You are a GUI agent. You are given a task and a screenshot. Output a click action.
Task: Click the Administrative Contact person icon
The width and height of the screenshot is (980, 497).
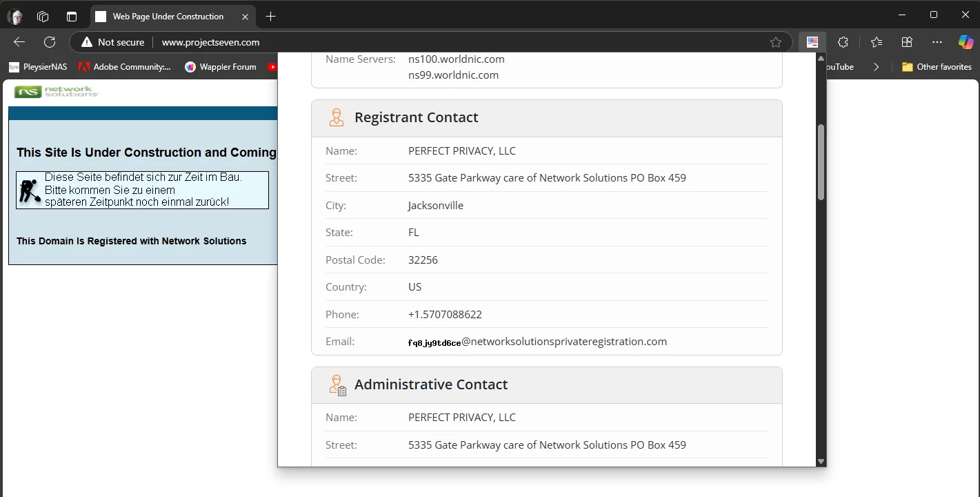pyautogui.click(x=337, y=385)
